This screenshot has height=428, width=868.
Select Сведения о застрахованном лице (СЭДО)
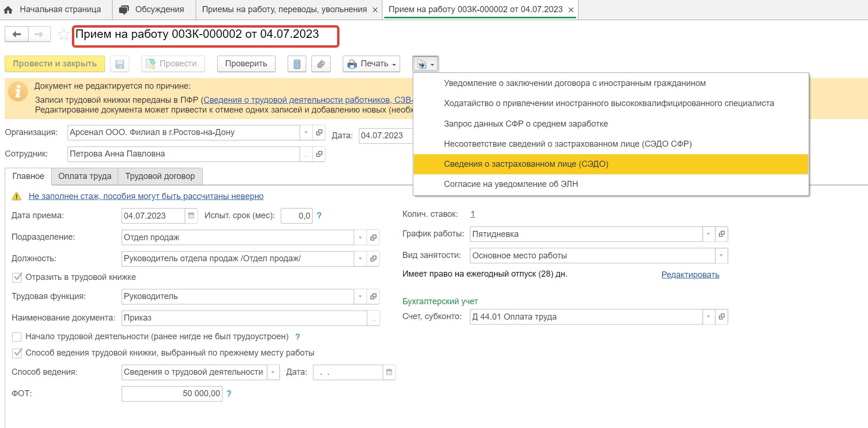point(611,164)
